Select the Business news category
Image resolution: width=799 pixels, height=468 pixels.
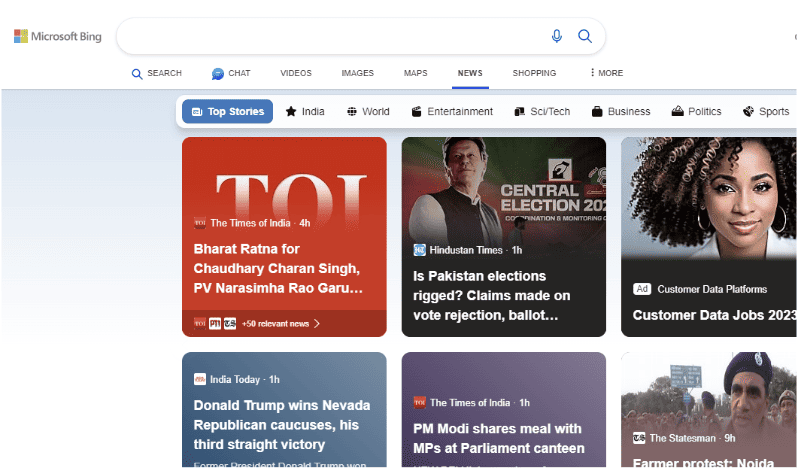pyautogui.click(x=621, y=111)
